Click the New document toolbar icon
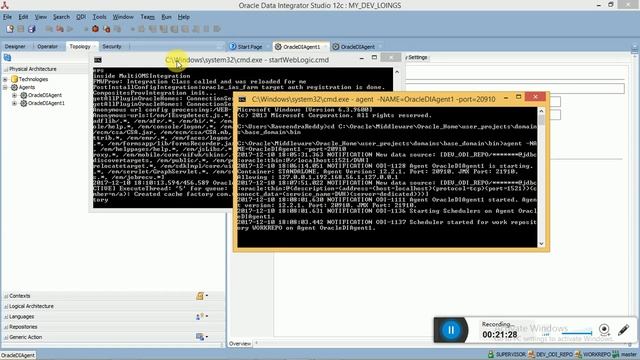The height and width of the screenshot is (360, 640). coord(10,29)
